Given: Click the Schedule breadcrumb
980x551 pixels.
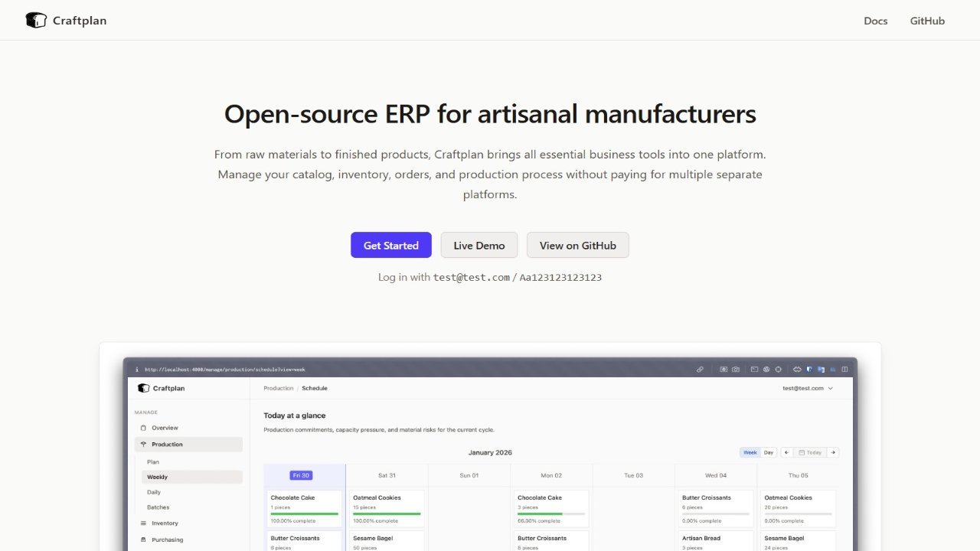Looking at the screenshot, I should pyautogui.click(x=315, y=389).
